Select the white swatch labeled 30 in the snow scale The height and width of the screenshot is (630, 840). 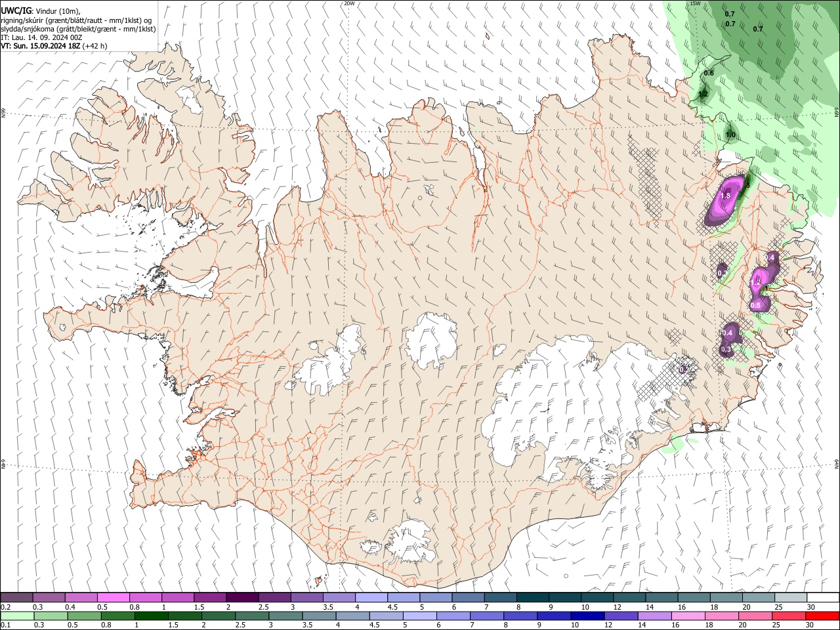[823, 598]
